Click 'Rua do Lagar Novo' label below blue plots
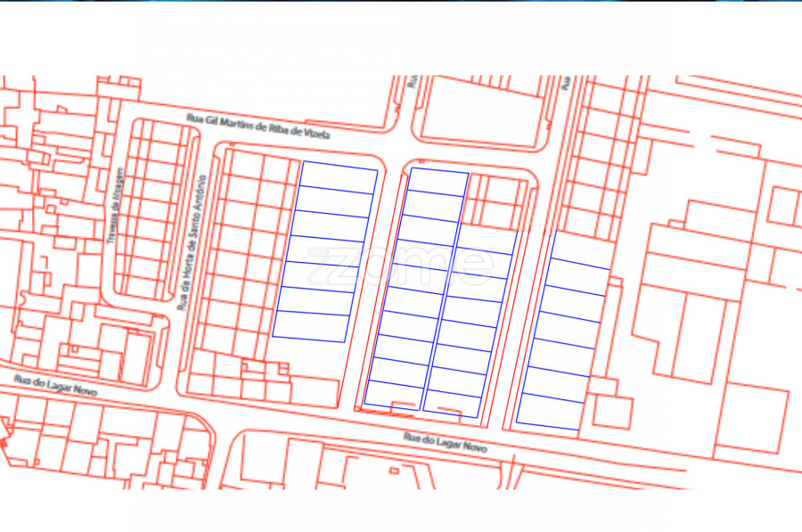Image resolution: width=802 pixels, height=532 pixels. tap(445, 443)
